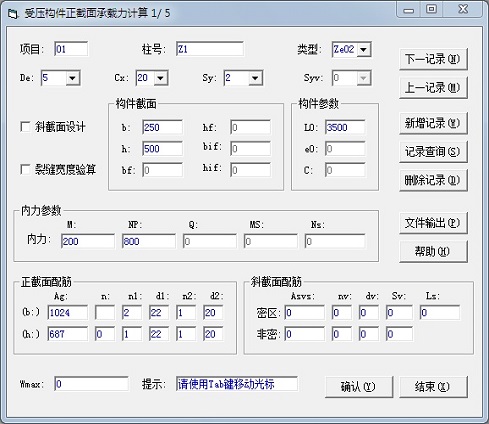
Task: Export with the 文件输出 button
Action: 433,223
